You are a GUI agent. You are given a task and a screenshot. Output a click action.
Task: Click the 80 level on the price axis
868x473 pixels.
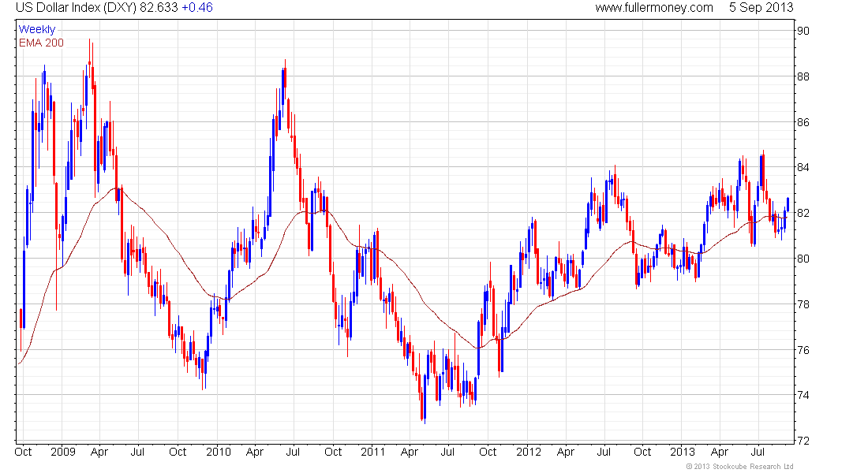tap(803, 259)
